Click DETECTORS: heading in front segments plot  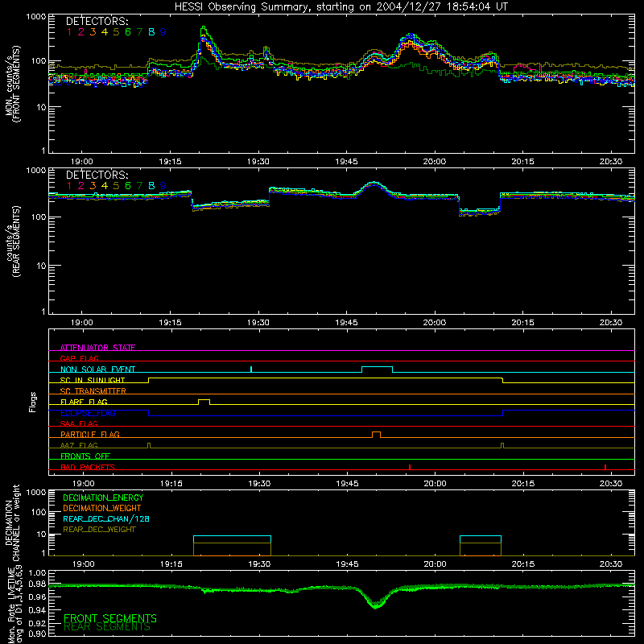tap(97, 21)
